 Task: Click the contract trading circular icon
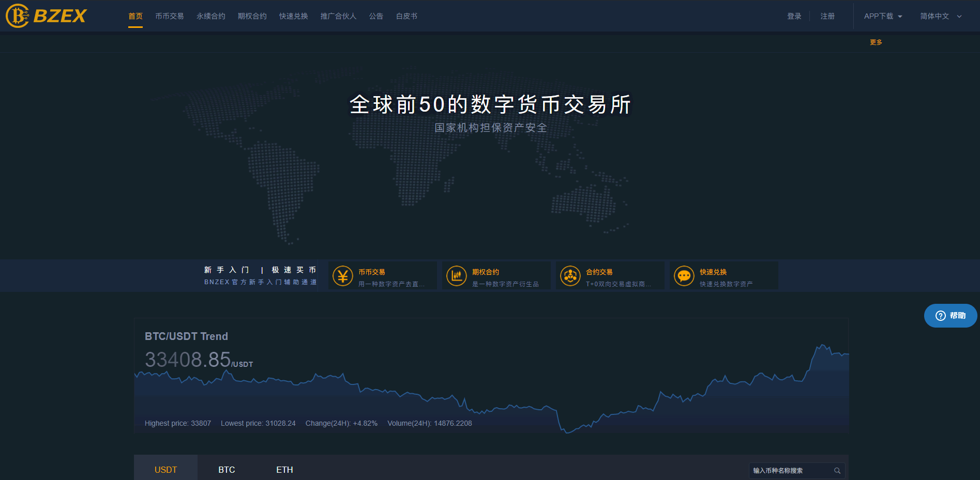coord(570,276)
